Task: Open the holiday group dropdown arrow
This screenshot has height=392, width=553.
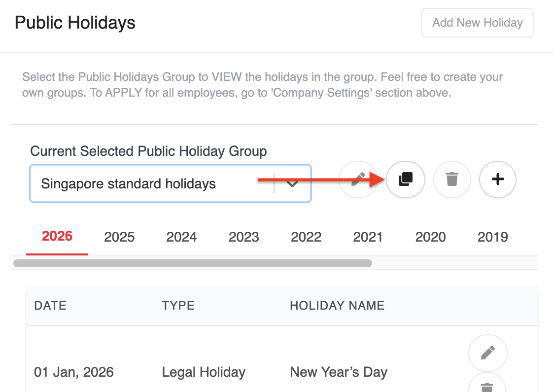Action: point(292,184)
